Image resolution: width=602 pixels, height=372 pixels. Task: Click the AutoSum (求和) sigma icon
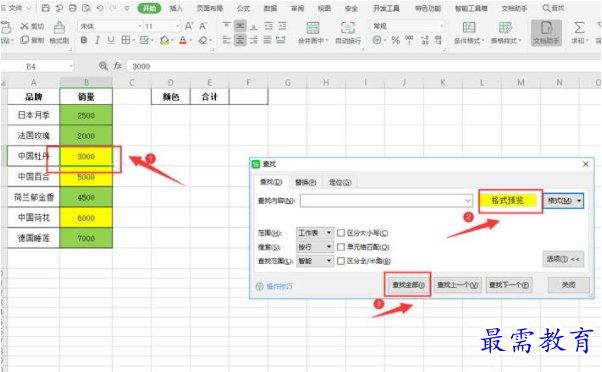pyautogui.click(x=579, y=28)
